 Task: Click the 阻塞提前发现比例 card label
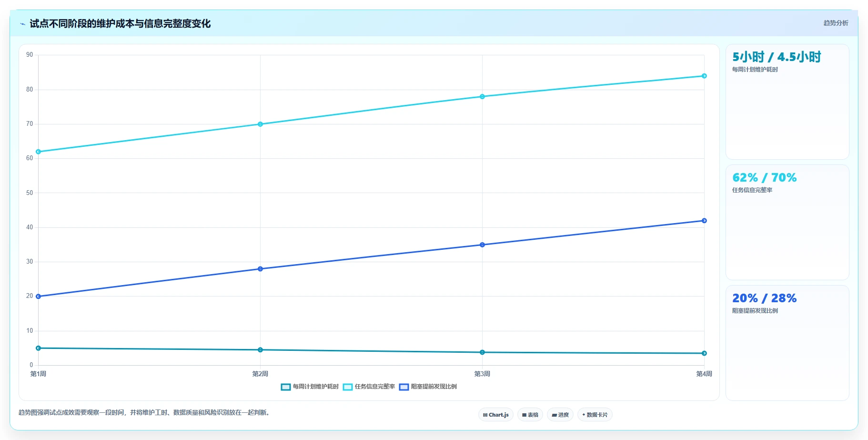tap(755, 311)
